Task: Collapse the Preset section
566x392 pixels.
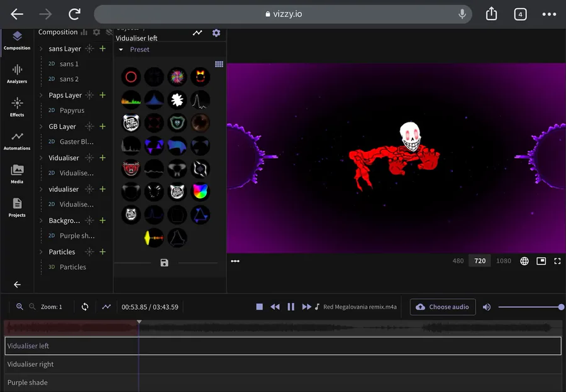Action: [121, 50]
